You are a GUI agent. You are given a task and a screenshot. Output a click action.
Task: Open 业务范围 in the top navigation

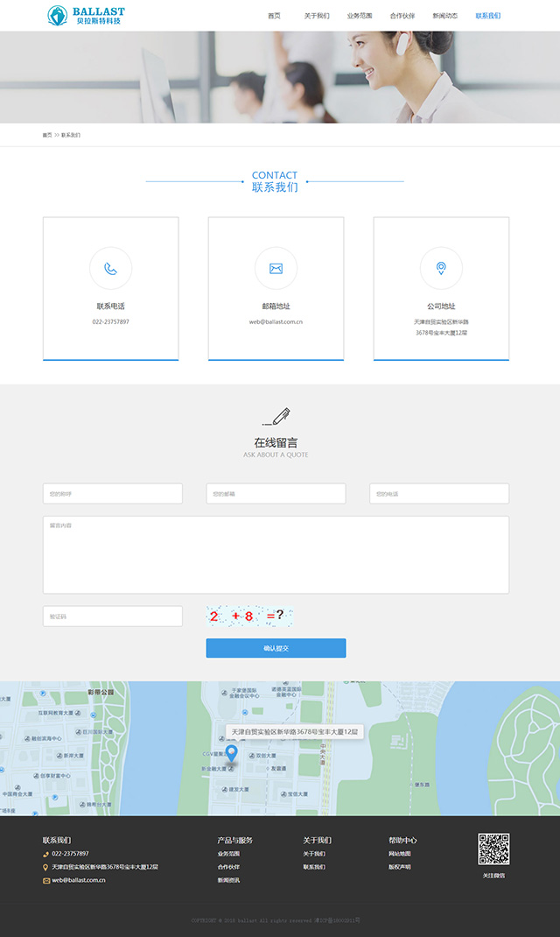pyautogui.click(x=360, y=16)
